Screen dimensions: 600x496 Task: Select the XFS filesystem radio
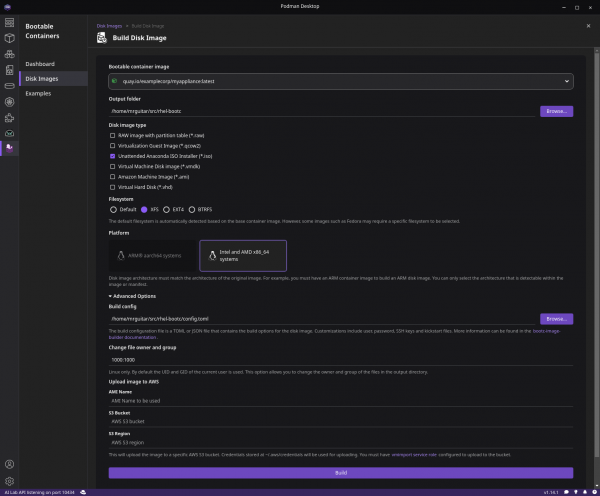point(144,210)
